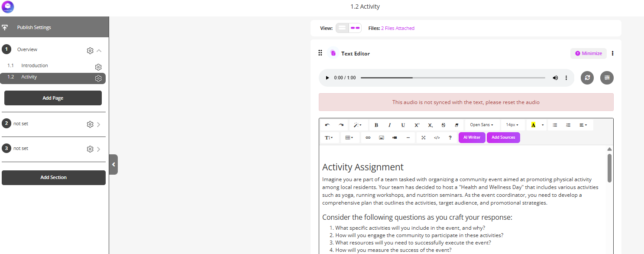Open the Text Editor block options menu
Viewport: 644px width, 254px height.
(x=612, y=53)
